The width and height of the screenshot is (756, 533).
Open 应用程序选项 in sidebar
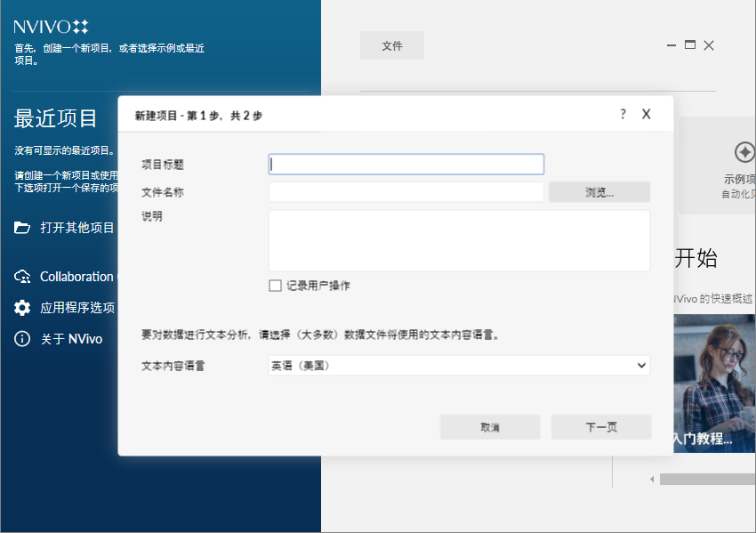click(77, 307)
